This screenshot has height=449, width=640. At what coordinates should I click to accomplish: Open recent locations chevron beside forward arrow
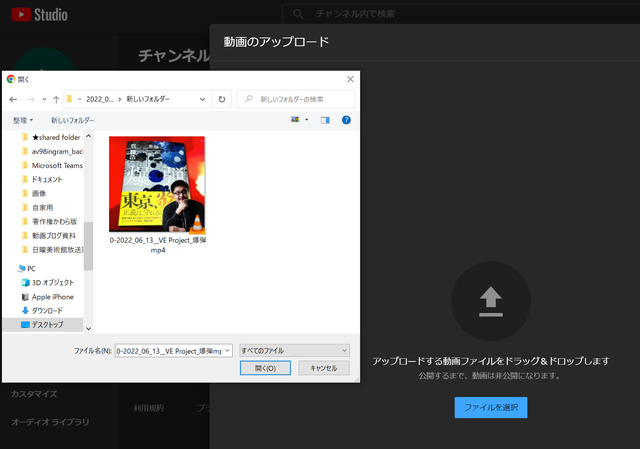pyautogui.click(x=44, y=99)
